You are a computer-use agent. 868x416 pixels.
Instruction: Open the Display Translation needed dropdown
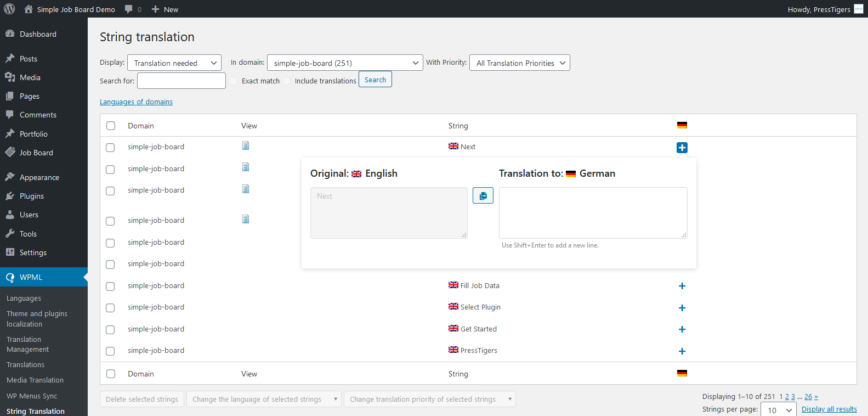[174, 63]
